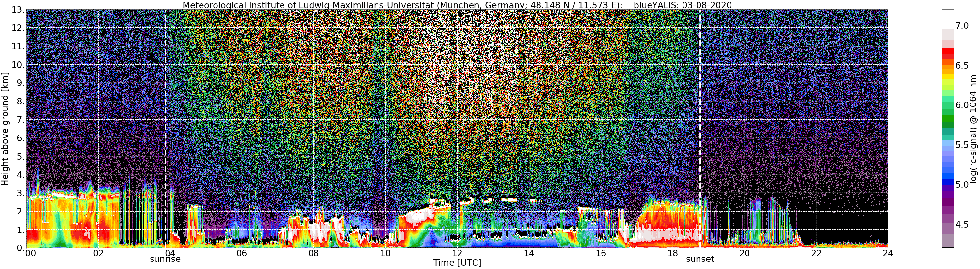Click the 5.0 tick label on the colorbar
980x269 pixels.
point(962,184)
